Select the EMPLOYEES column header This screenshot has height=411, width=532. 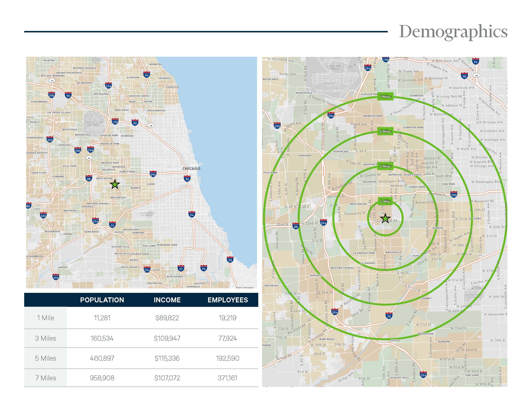coord(228,300)
